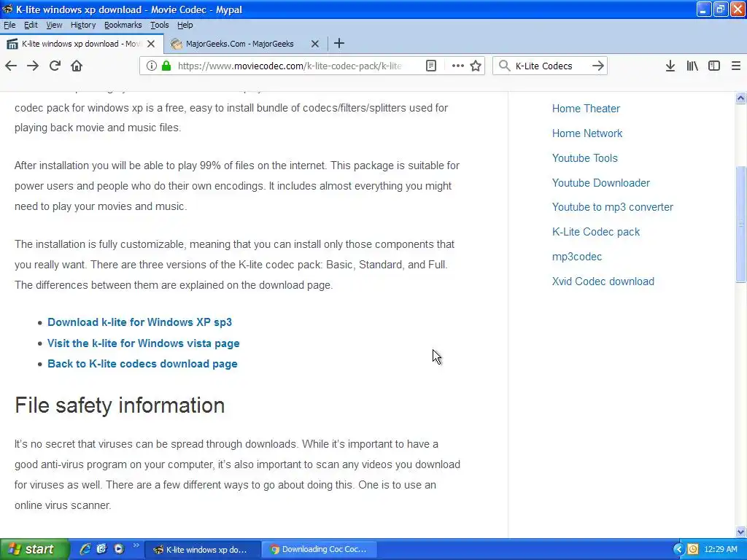Toggle the sidebar icon in toolbar
The height and width of the screenshot is (560, 747).
point(714,66)
